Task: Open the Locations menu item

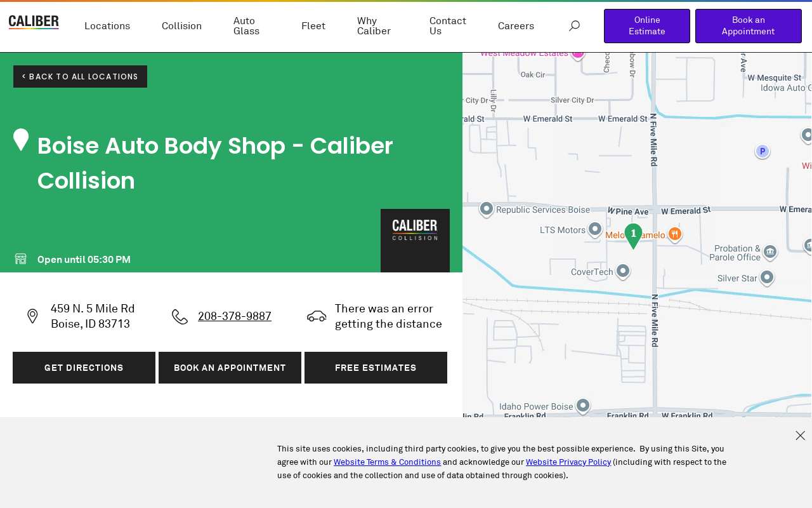Action: click(x=107, y=26)
